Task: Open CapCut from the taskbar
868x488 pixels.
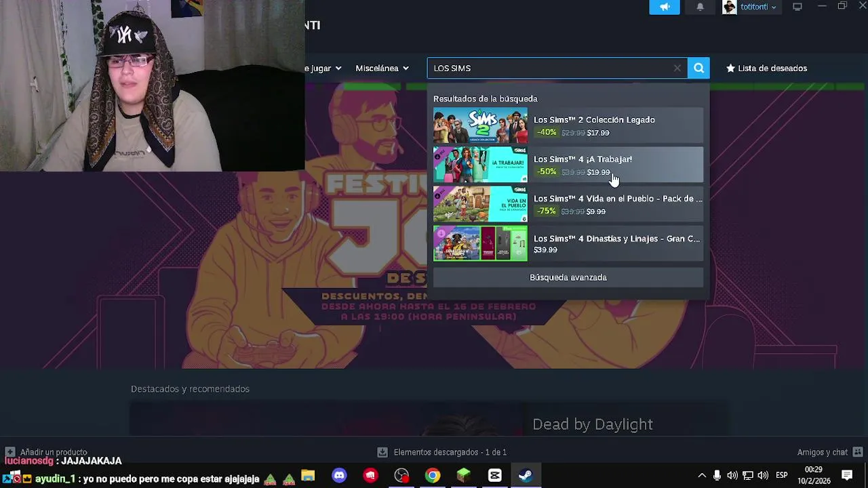Action: 495,475
